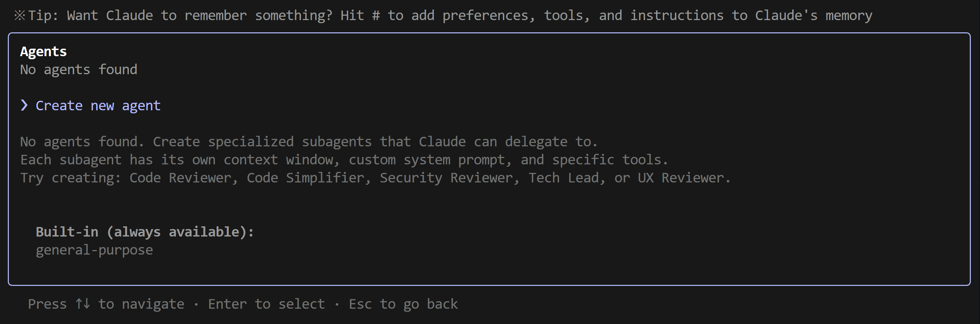Viewport: 980px width, 324px height.
Task: Click the Enter to select hint
Action: [x=266, y=304]
